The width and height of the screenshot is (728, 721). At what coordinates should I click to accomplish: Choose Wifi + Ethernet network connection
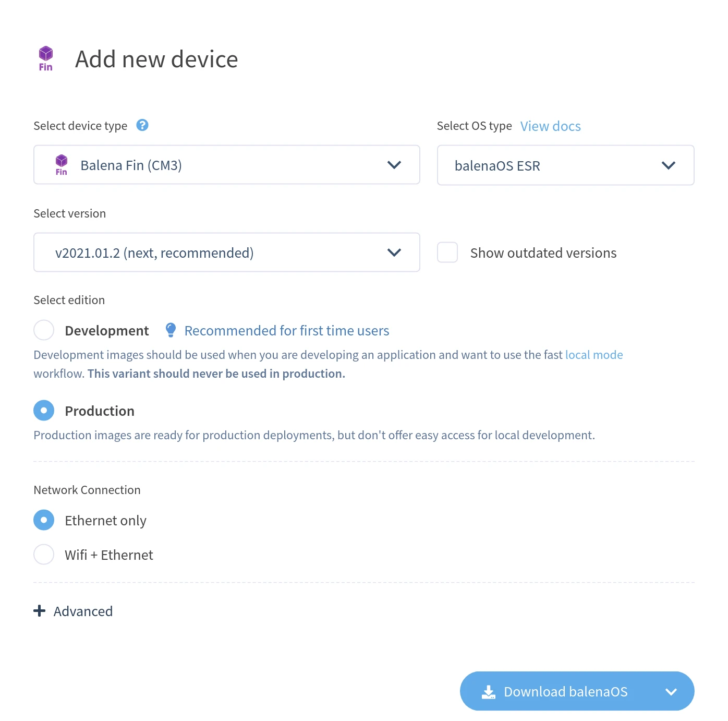(x=44, y=554)
